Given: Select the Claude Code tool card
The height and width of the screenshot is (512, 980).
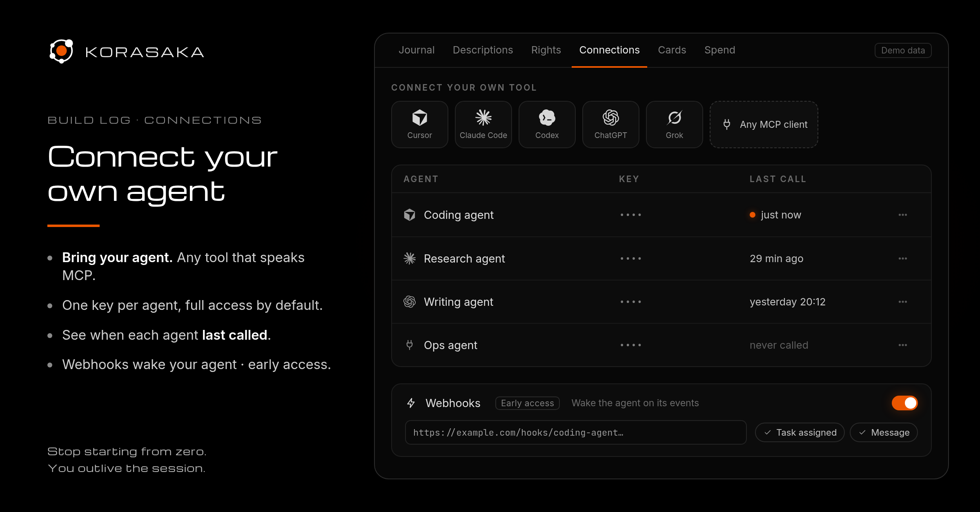Looking at the screenshot, I should tap(483, 125).
